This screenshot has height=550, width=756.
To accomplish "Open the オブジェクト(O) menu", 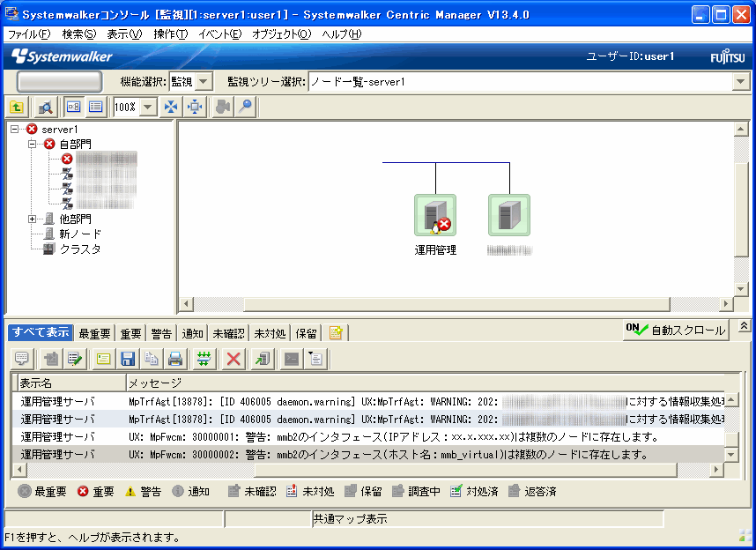I will pyautogui.click(x=282, y=34).
